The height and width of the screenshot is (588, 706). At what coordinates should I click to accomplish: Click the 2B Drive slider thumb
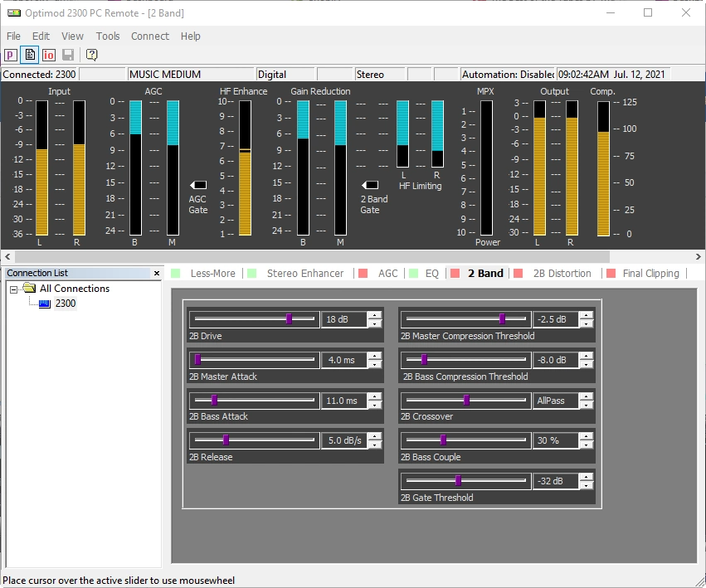click(x=289, y=319)
